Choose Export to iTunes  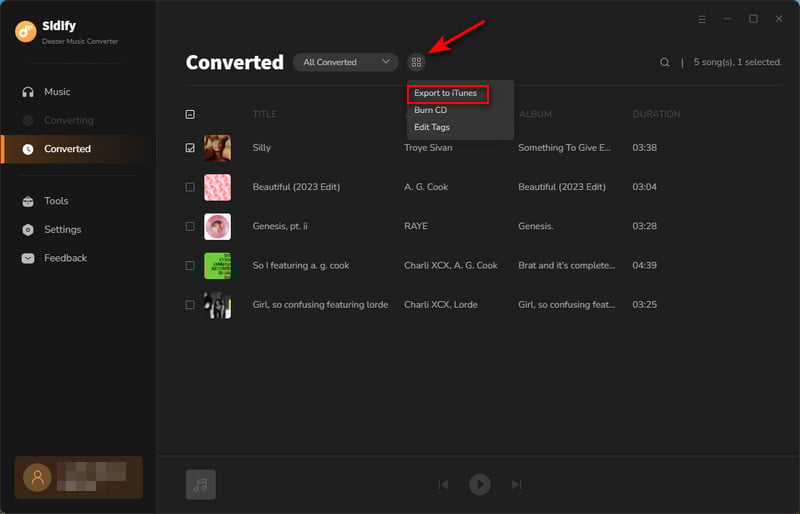[445, 93]
